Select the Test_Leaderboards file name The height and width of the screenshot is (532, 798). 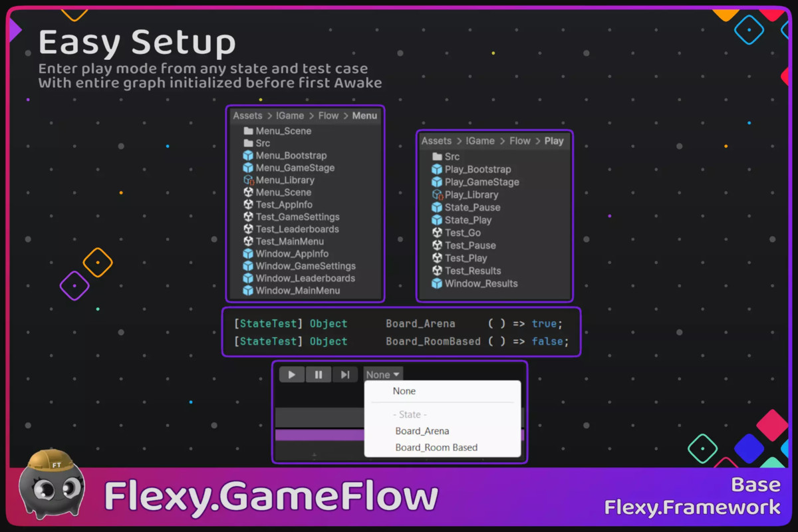[297, 229]
